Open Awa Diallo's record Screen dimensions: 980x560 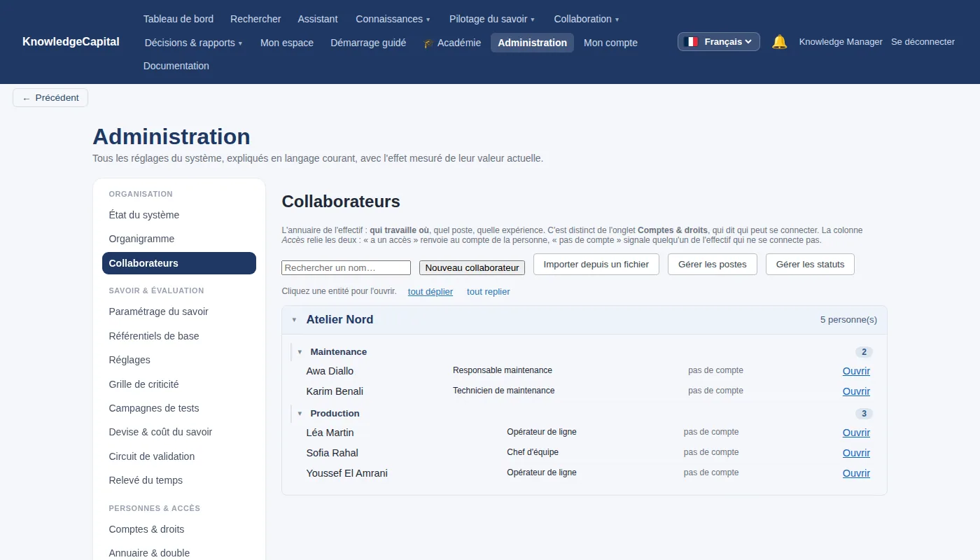tap(856, 371)
